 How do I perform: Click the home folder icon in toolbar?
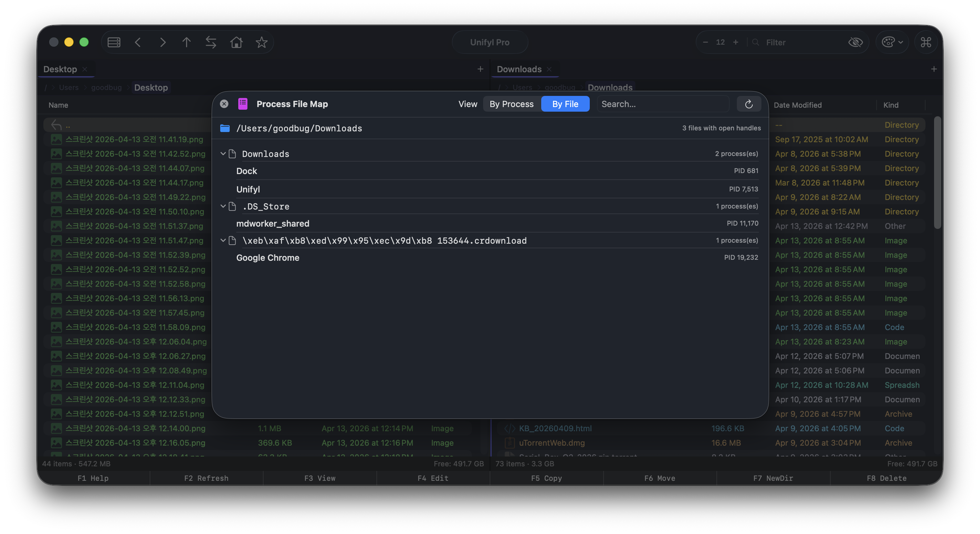click(x=236, y=42)
